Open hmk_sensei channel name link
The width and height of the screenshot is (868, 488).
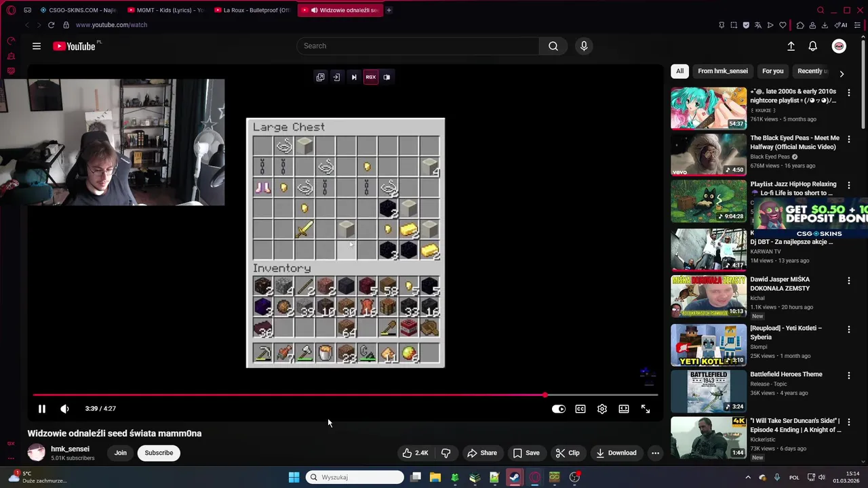(x=70, y=449)
